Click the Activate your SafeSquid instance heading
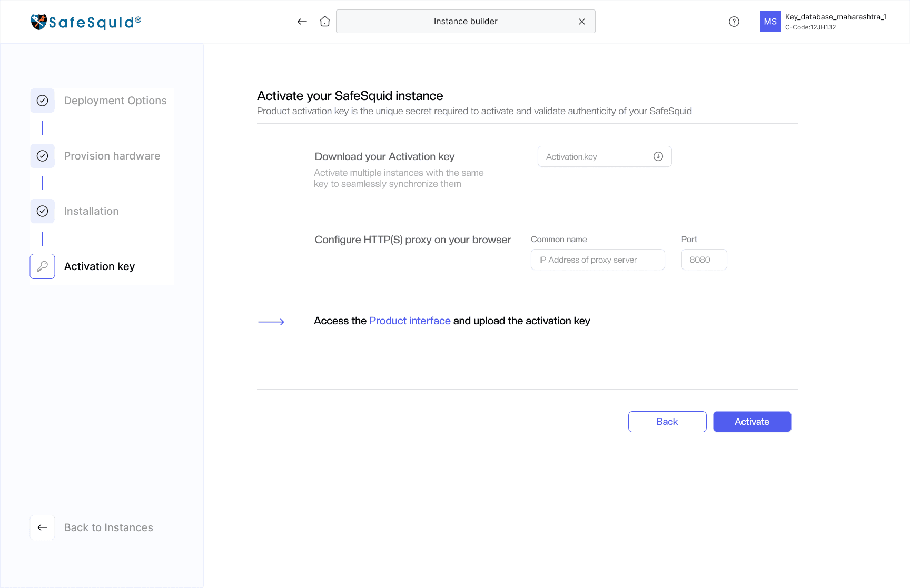 350,96
